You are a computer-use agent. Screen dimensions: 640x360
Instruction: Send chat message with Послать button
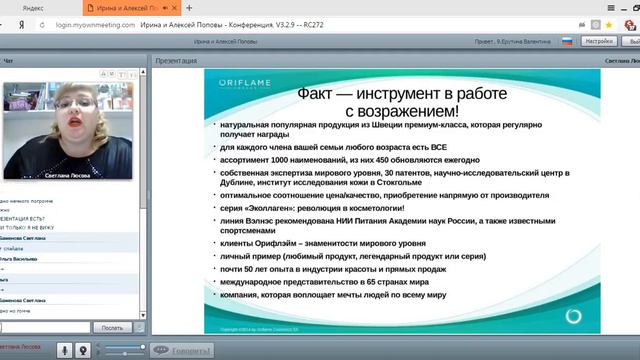(112, 328)
